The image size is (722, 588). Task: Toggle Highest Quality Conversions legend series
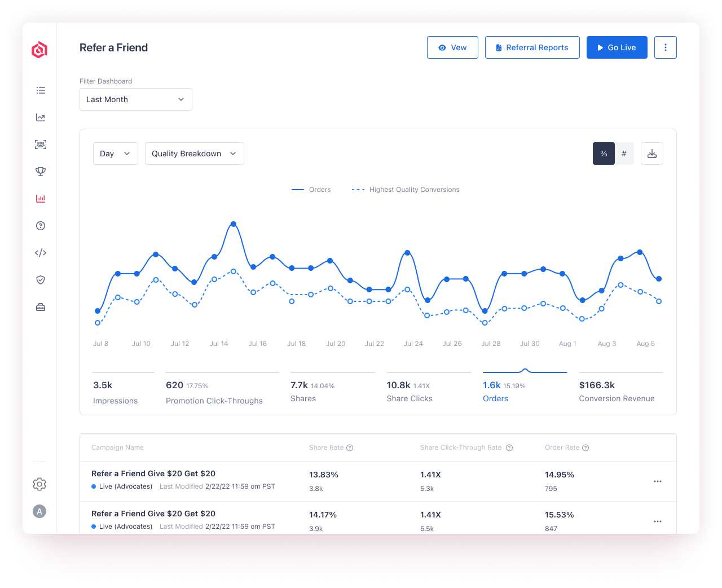(406, 190)
